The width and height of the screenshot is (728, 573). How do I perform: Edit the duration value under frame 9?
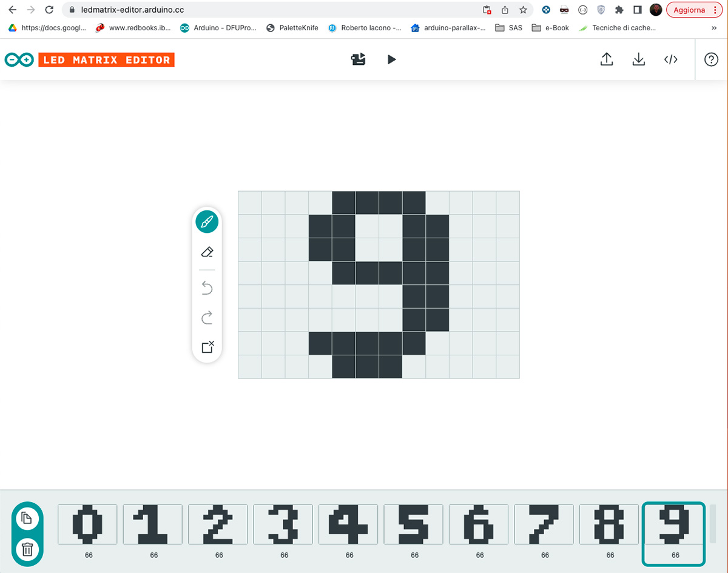(x=675, y=555)
